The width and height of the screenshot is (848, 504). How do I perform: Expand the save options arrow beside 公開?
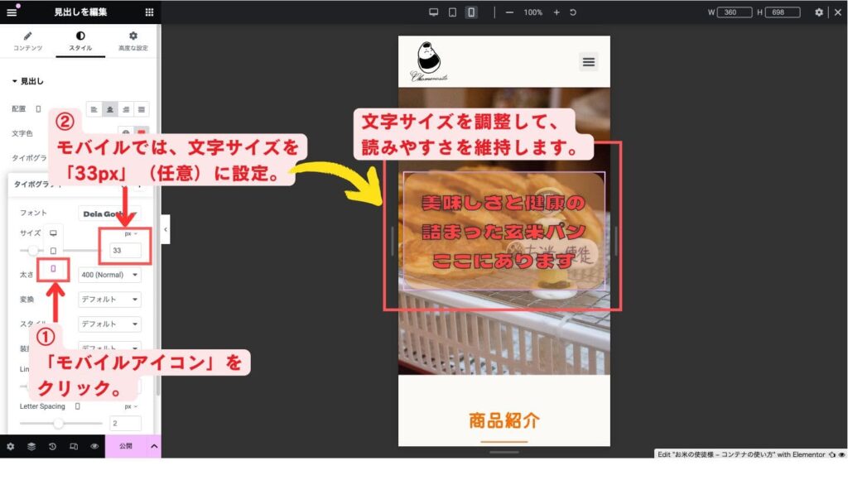pos(154,446)
